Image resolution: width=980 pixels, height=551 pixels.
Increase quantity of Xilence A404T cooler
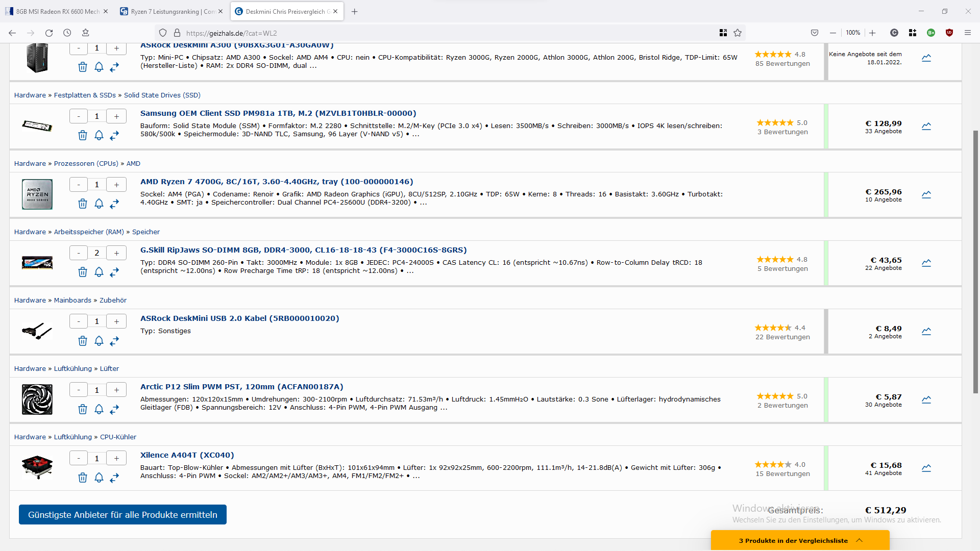click(116, 458)
